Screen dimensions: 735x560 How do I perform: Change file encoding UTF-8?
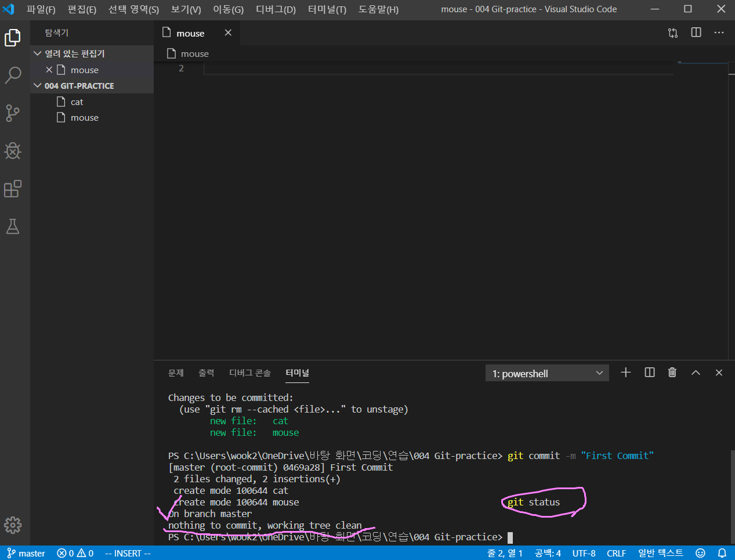coord(584,553)
